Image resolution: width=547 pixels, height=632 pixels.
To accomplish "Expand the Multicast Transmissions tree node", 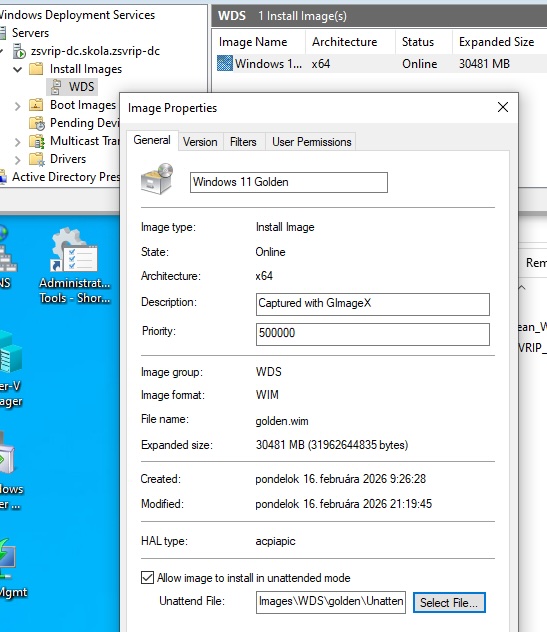I will [17, 142].
